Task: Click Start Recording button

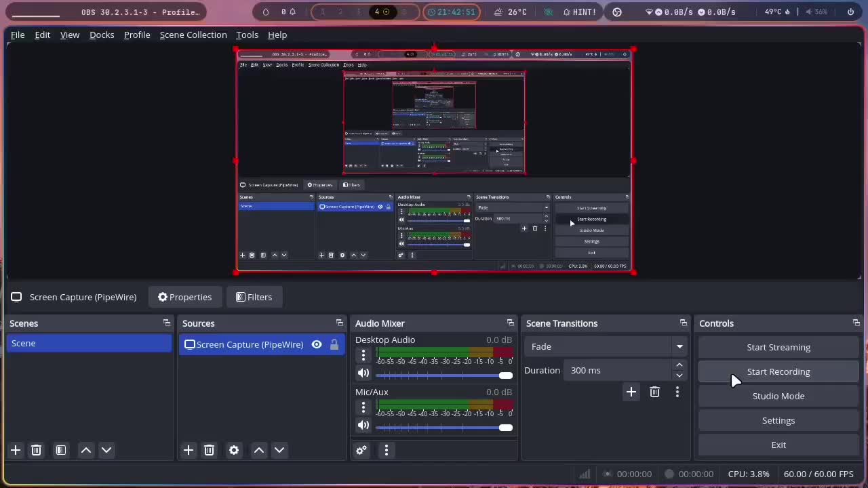Action: pyautogui.click(x=778, y=371)
